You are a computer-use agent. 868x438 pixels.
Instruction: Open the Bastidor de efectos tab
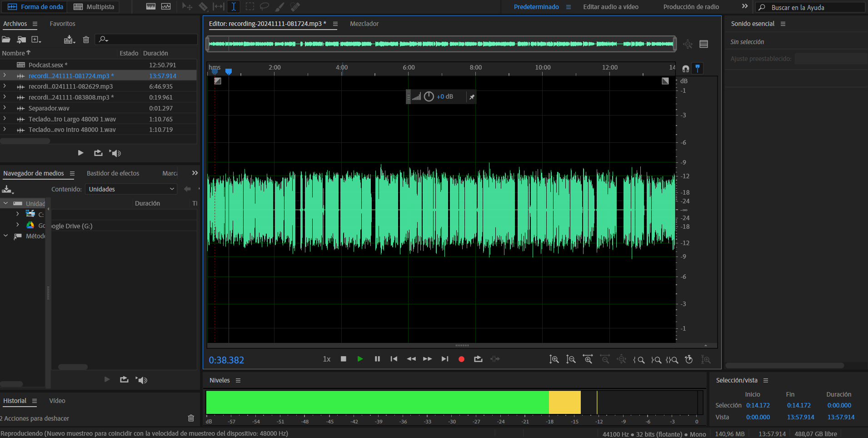click(113, 173)
